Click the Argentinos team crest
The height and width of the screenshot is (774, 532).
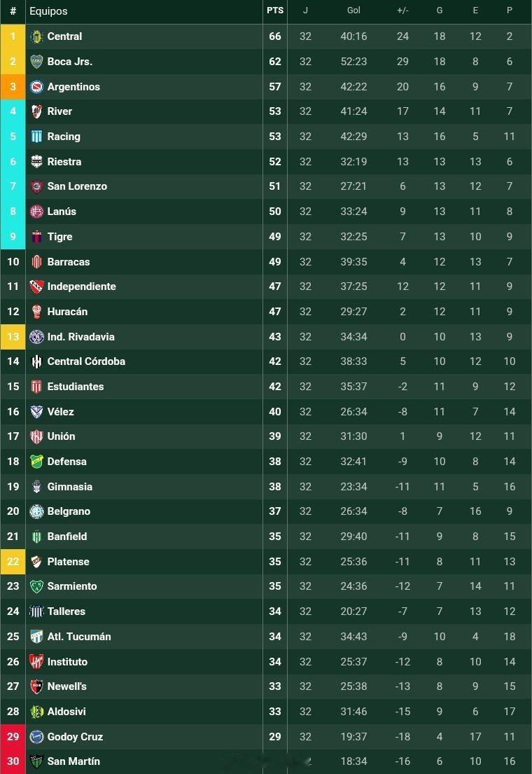click(x=36, y=87)
